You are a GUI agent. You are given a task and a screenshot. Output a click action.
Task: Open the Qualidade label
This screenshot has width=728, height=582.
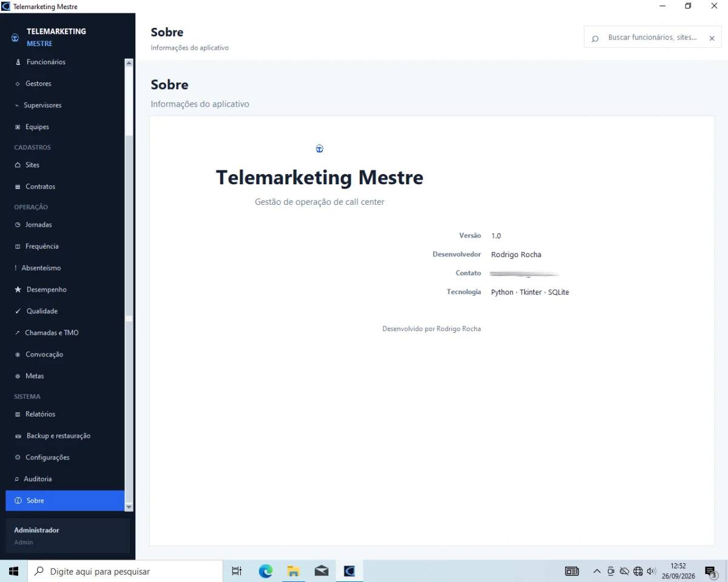click(42, 312)
